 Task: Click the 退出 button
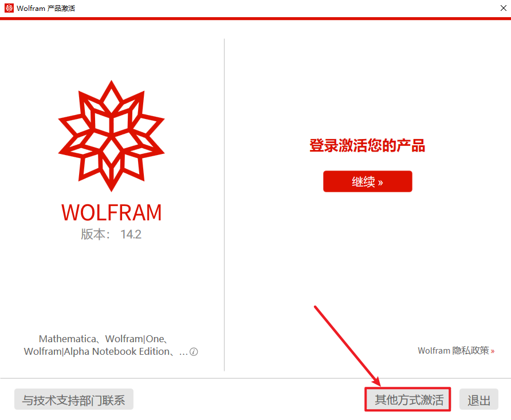pyautogui.click(x=479, y=399)
